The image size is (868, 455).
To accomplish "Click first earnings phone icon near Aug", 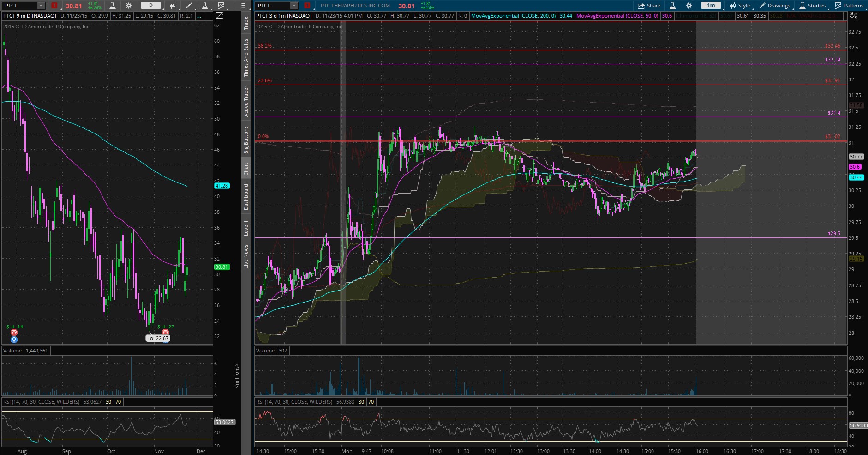I will click(14, 333).
